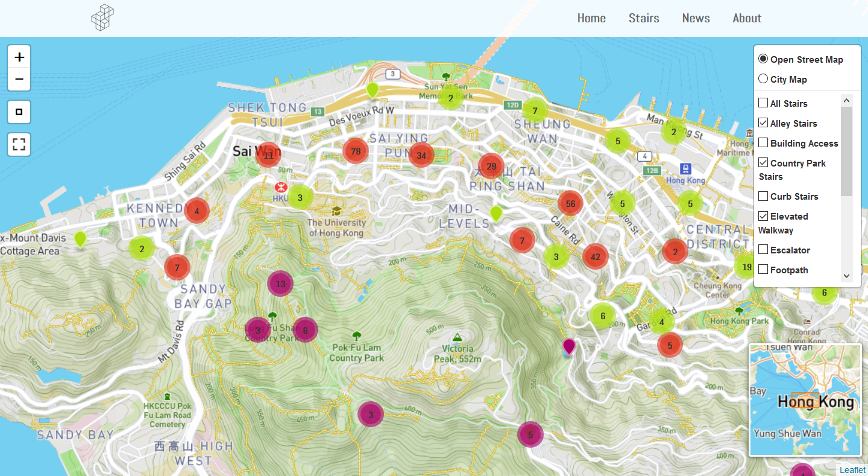Go to the News page

(x=696, y=18)
